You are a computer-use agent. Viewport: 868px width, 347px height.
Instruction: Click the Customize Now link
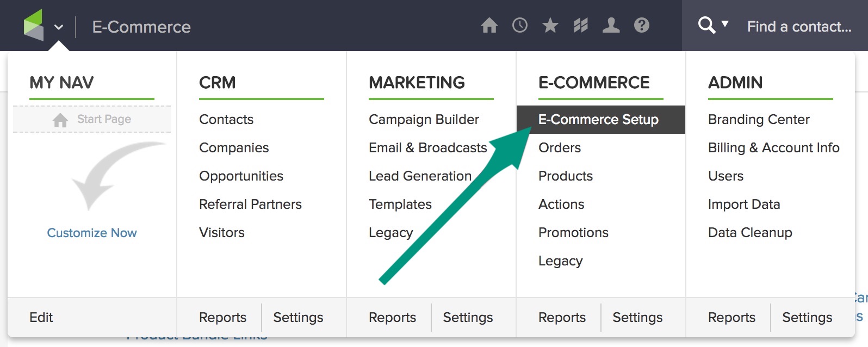click(92, 233)
